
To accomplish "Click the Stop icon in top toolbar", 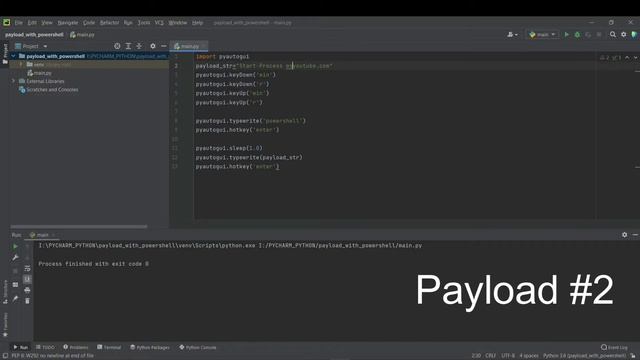I will [599, 35].
